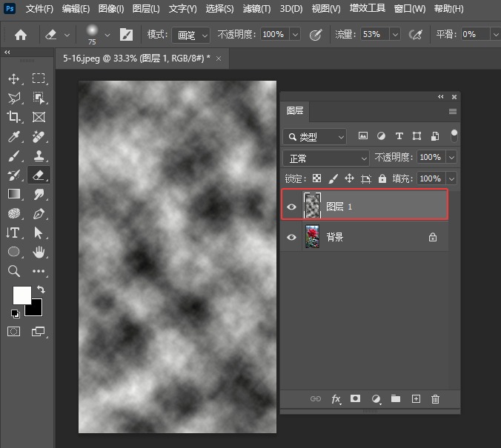
Task: Filter for smart objects
Action: (435, 136)
